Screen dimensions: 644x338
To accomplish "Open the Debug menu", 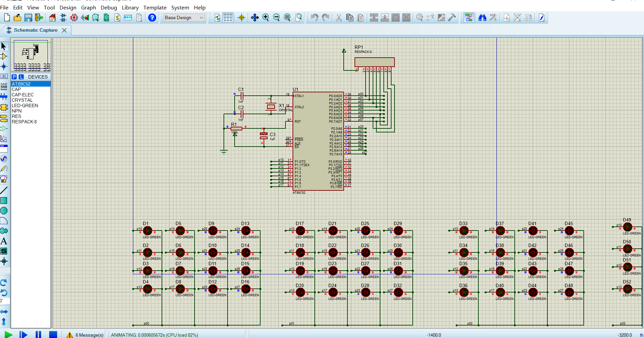I will (109, 7).
